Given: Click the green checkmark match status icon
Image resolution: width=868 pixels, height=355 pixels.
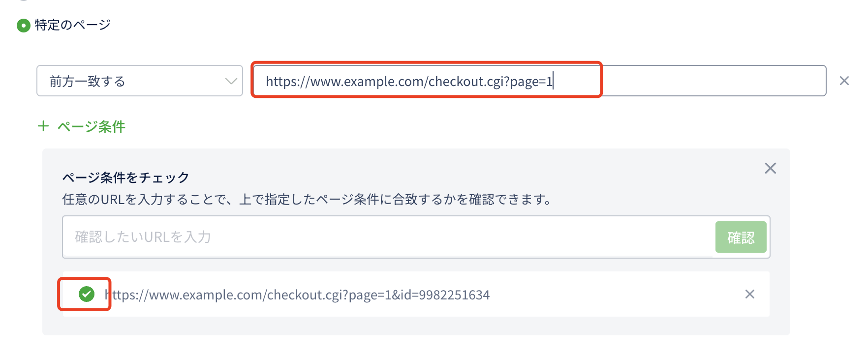Looking at the screenshot, I should pos(87,294).
